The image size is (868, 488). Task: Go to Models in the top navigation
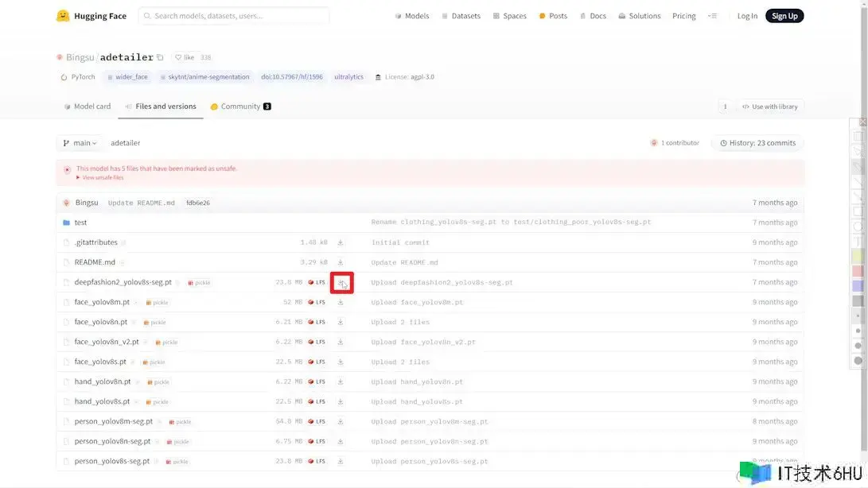412,16
